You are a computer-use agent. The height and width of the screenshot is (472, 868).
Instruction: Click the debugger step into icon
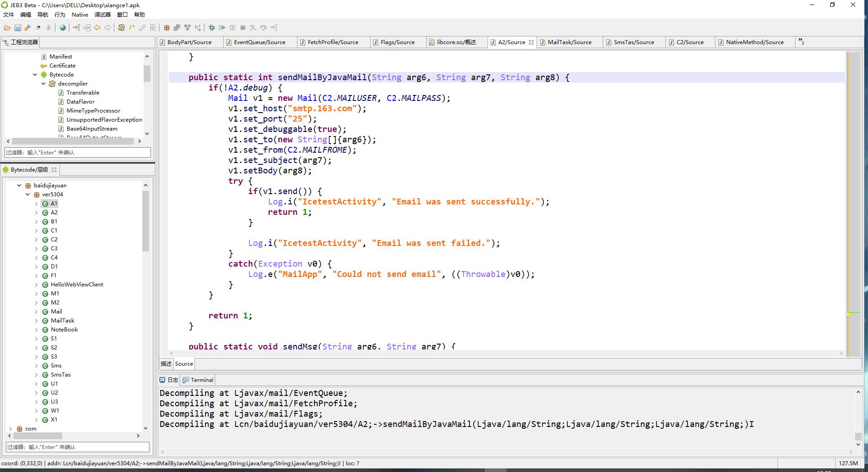253,27
